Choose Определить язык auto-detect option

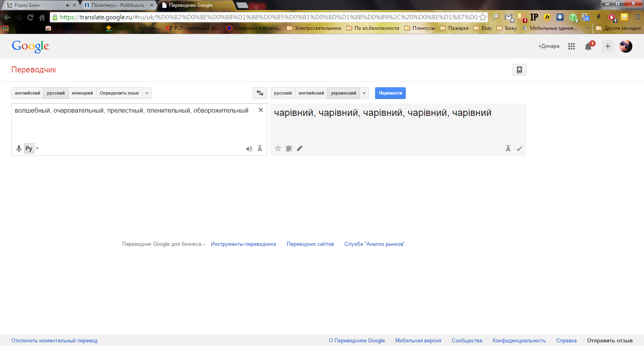119,93
